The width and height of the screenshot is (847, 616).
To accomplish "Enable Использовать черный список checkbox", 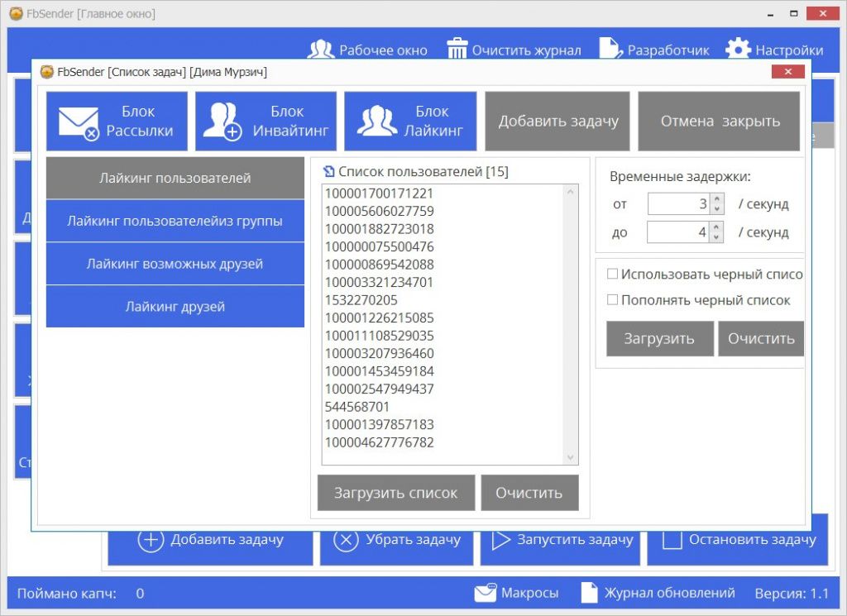I will [x=612, y=274].
